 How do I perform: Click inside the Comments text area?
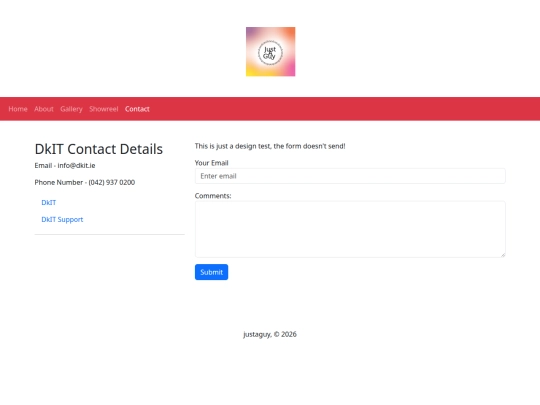(350, 229)
